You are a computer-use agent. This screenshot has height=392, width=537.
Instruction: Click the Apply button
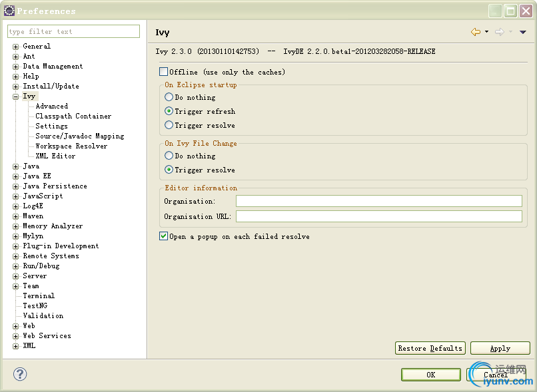tap(500, 348)
